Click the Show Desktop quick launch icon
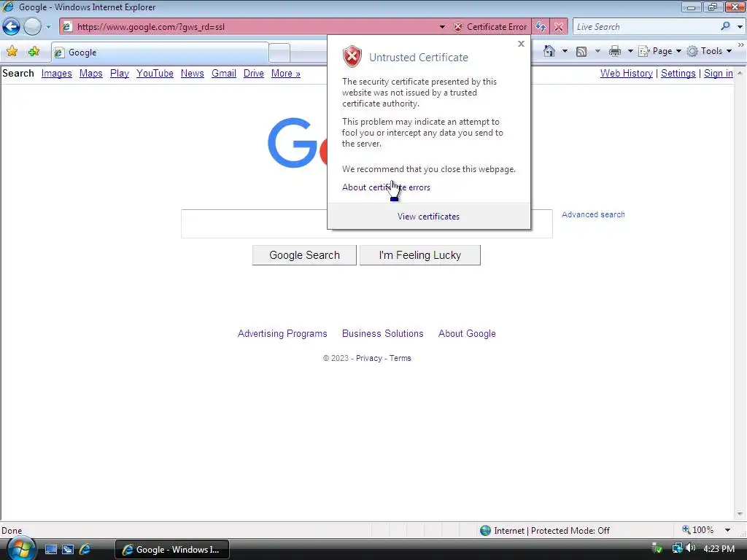The height and width of the screenshot is (560, 747). point(51,550)
